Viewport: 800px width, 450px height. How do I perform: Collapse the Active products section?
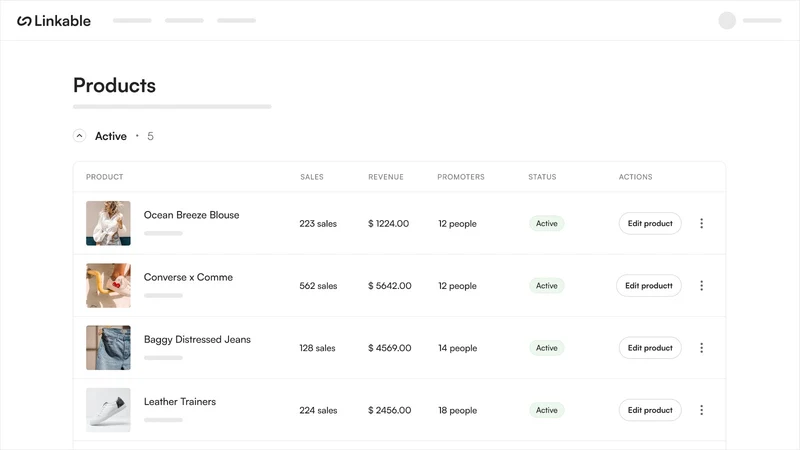pyautogui.click(x=79, y=136)
